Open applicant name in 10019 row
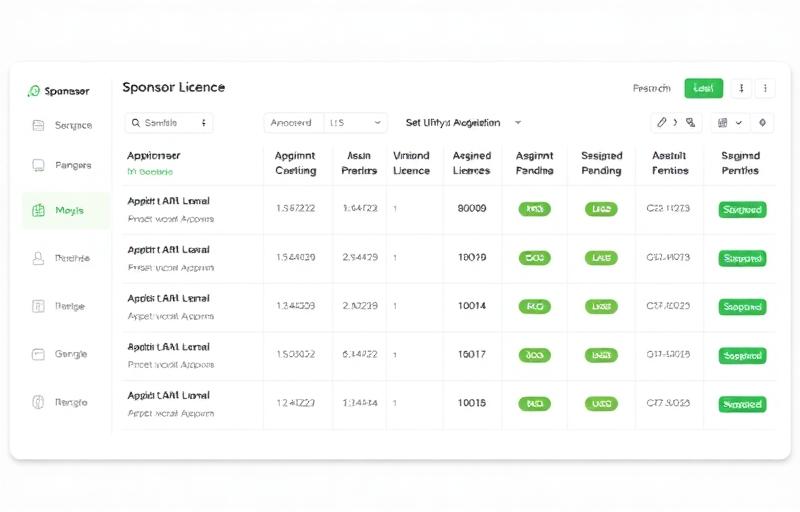 click(x=168, y=250)
